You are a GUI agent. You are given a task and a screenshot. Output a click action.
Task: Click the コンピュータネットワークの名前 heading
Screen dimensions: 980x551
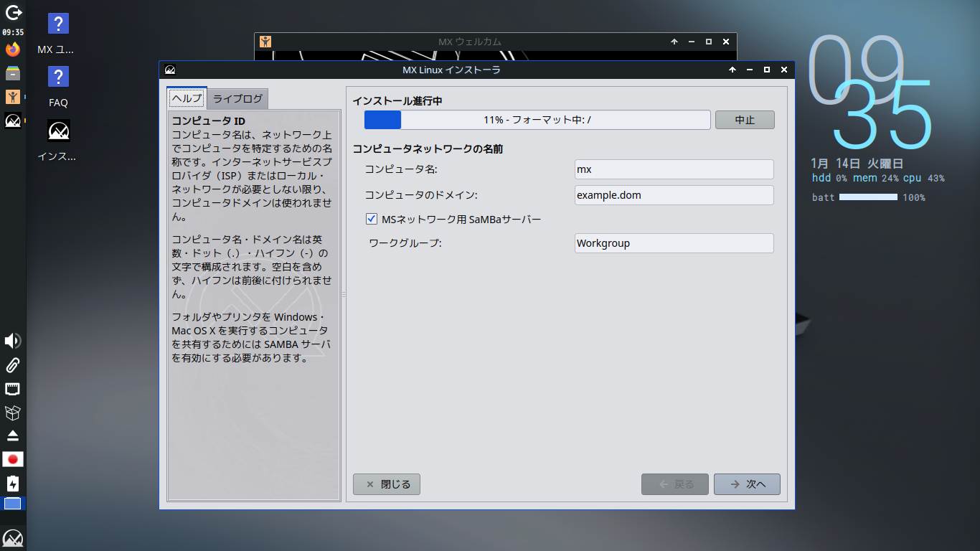(x=428, y=149)
